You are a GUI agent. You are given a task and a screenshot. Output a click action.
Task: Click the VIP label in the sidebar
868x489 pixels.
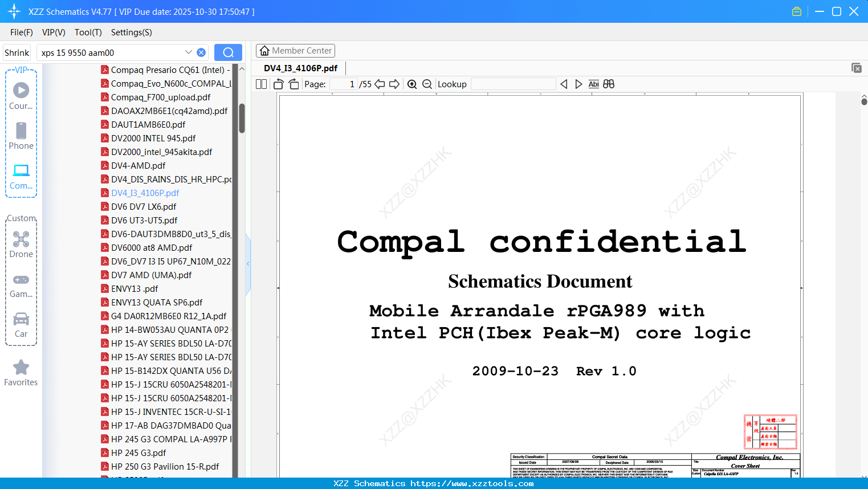[x=21, y=70]
